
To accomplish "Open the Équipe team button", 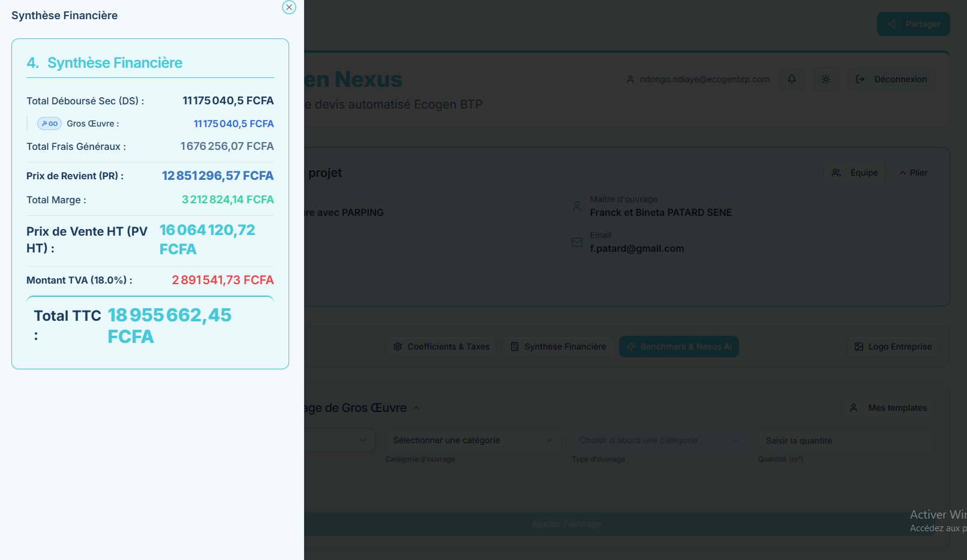I will point(855,173).
